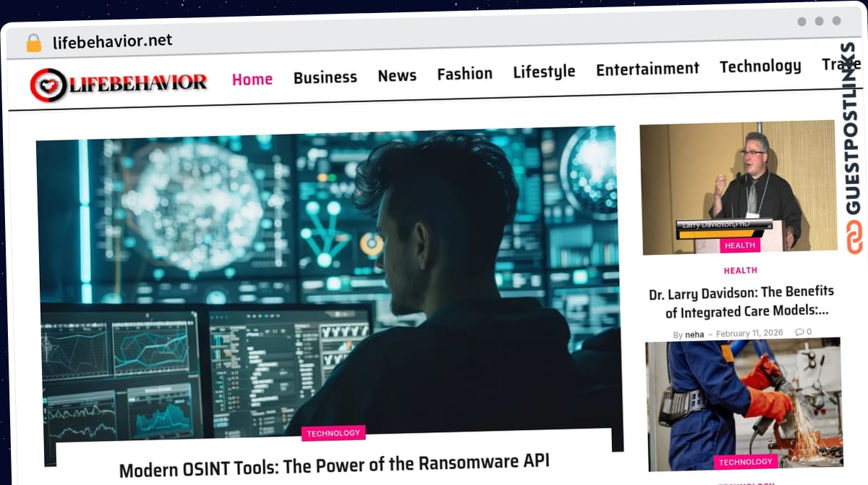The height and width of the screenshot is (485, 868).
Task: Open the Modern OSINT Tools article headline
Action: click(334, 465)
